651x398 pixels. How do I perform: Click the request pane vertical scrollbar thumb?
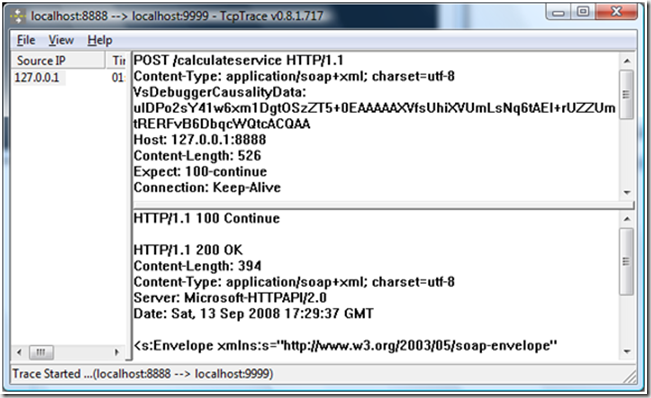click(627, 95)
